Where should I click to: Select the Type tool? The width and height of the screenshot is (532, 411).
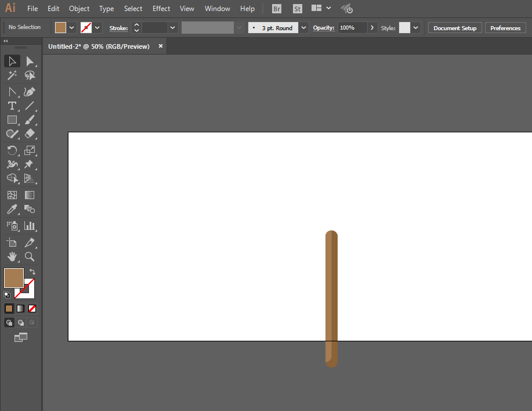point(12,106)
